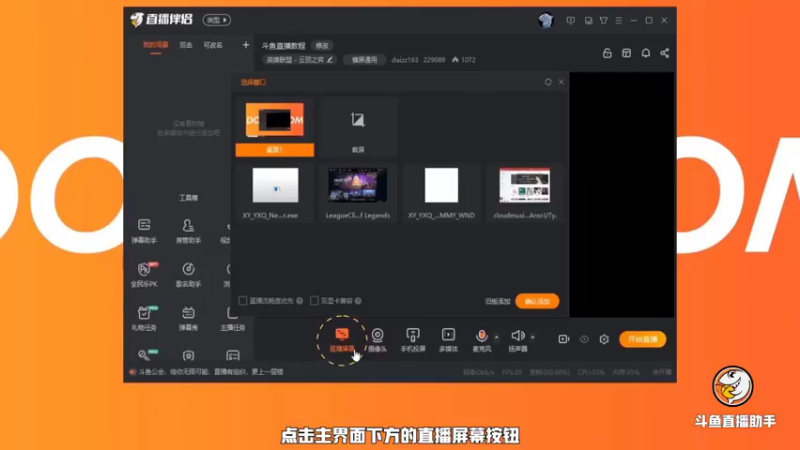Close the 选择窗口 dialog
This screenshot has height=450, width=800.
coord(561,82)
